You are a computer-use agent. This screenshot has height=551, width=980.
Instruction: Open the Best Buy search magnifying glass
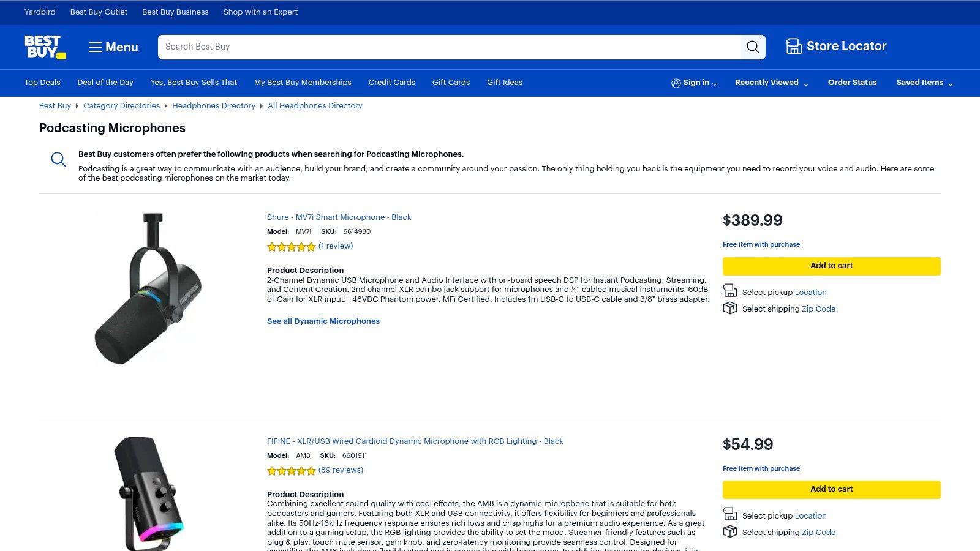click(753, 47)
